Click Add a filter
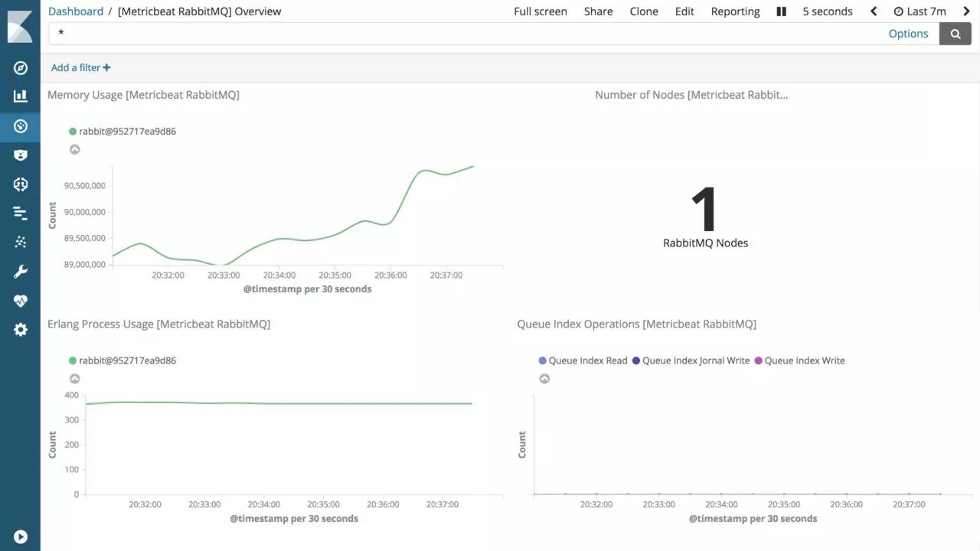The width and height of the screenshot is (980, 551). tap(80, 67)
